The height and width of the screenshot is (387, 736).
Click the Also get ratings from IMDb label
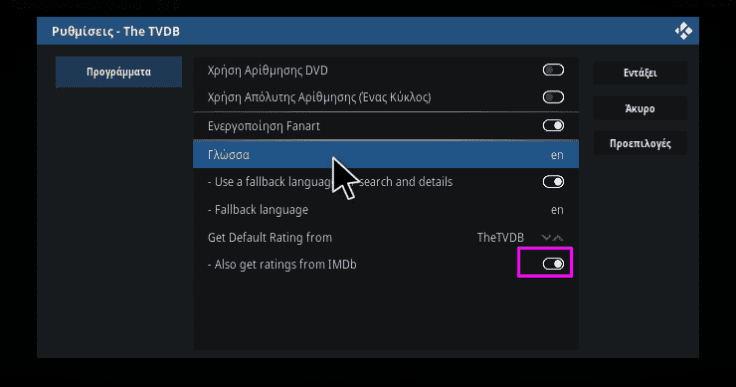pyautogui.click(x=282, y=264)
